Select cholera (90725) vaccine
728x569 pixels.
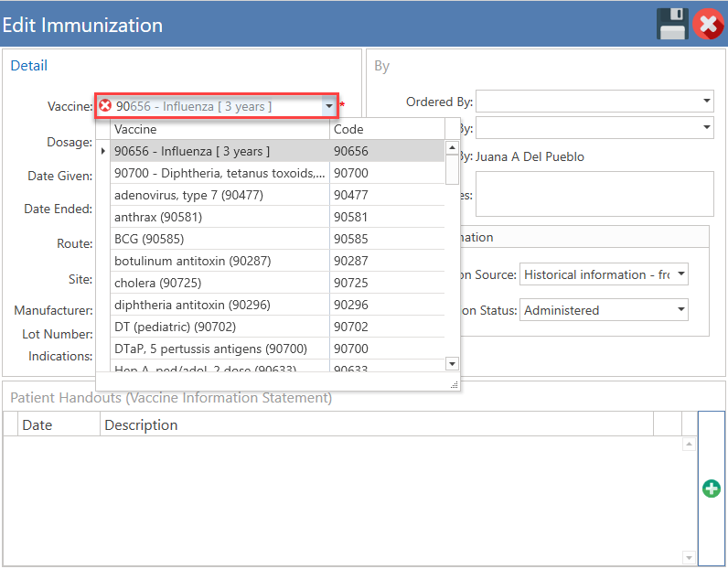point(277,283)
